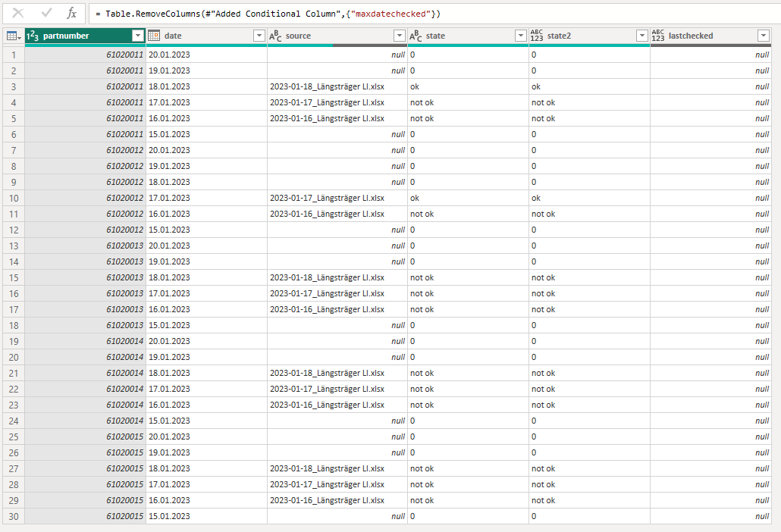This screenshot has height=532, width=781.
Task: Open state column filter dropdown
Action: click(x=520, y=36)
